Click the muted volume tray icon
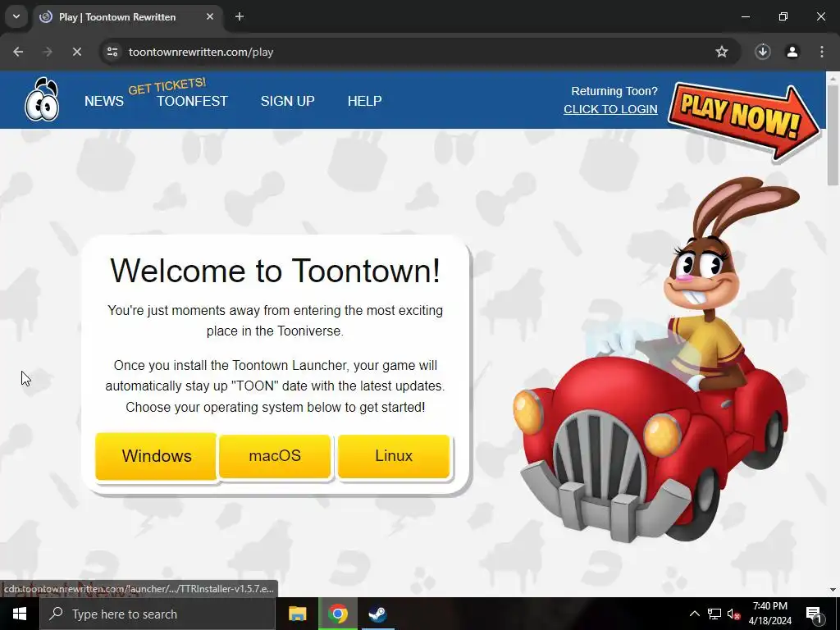Image resolution: width=840 pixels, height=630 pixels. [x=733, y=614]
